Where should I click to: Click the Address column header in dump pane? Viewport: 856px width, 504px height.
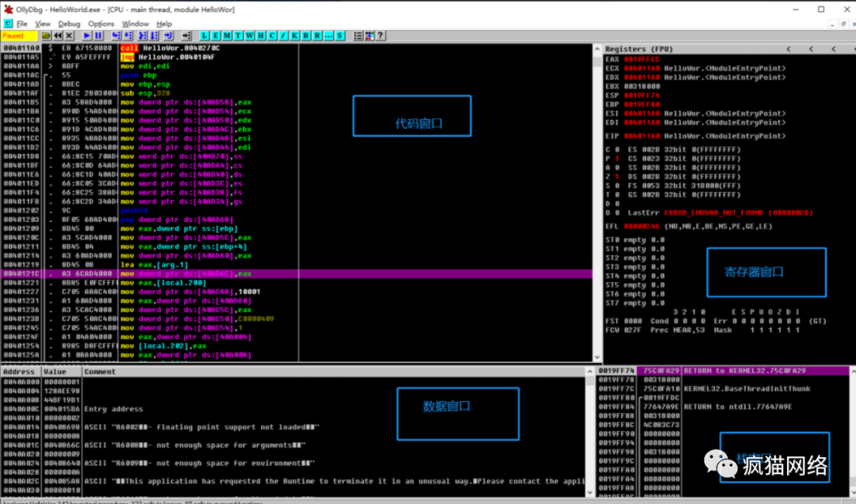pos(21,372)
